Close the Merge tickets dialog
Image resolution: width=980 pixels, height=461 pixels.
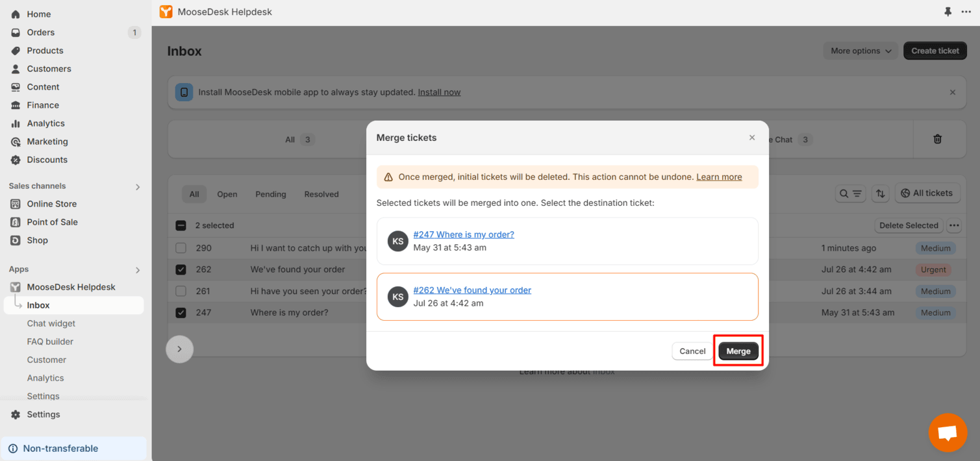click(x=752, y=138)
